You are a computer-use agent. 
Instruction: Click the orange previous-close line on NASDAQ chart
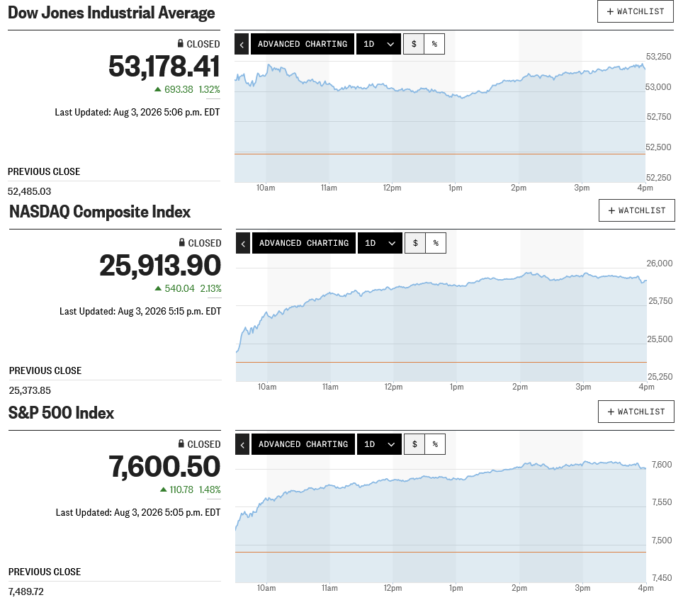(441, 363)
